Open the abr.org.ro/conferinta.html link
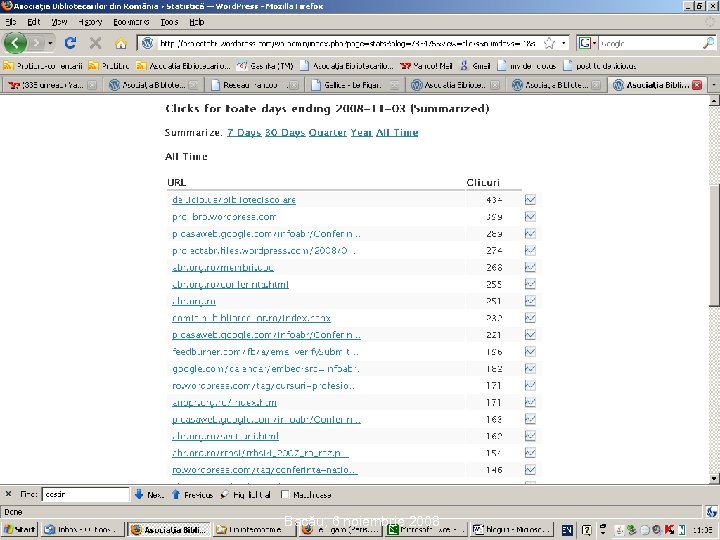Viewport: 720px width, 540px height. point(230,284)
